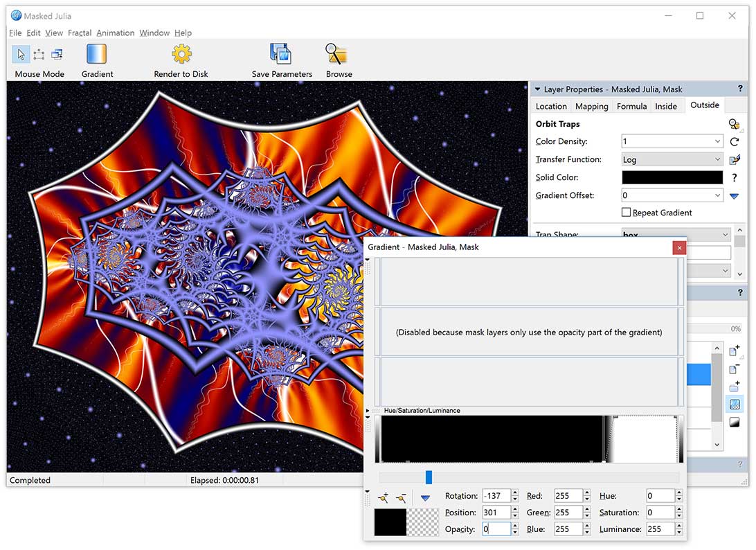Click the help icon on the partly hidden panel header
Viewport: 756px width, 550px height.
click(x=740, y=292)
